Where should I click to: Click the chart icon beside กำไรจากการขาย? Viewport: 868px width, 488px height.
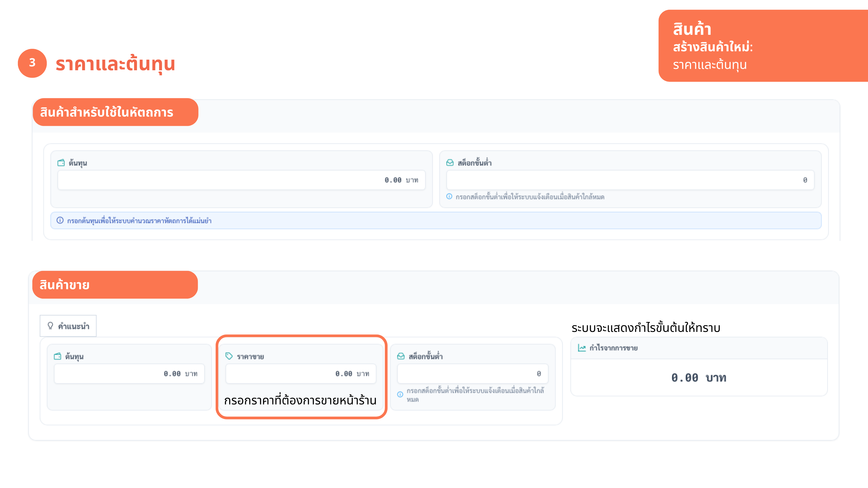pyautogui.click(x=582, y=347)
